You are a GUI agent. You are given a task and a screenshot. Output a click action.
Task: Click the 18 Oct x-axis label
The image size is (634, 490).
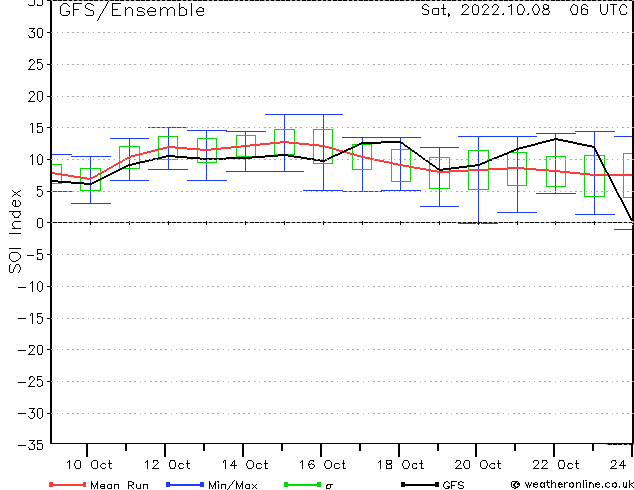point(401,465)
